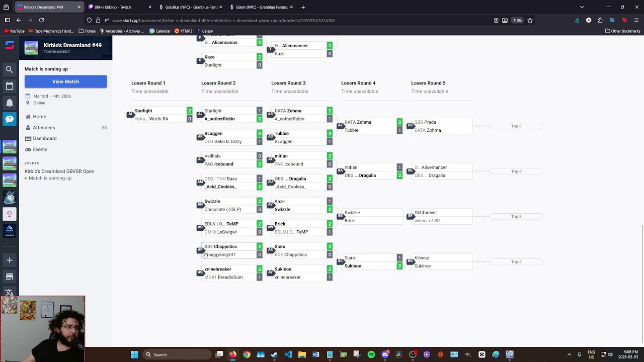
Task: Click the Losers Round 4 header
Action: click(x=358, y=83)
